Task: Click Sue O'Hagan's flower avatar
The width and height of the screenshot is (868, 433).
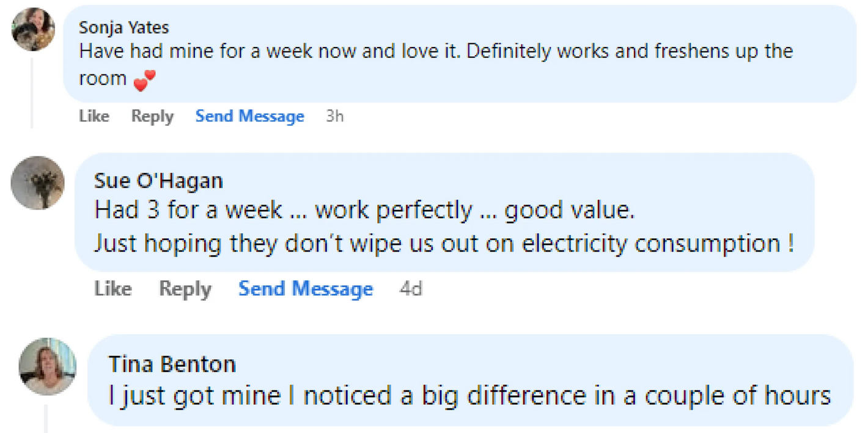Action: click(38, 183)
